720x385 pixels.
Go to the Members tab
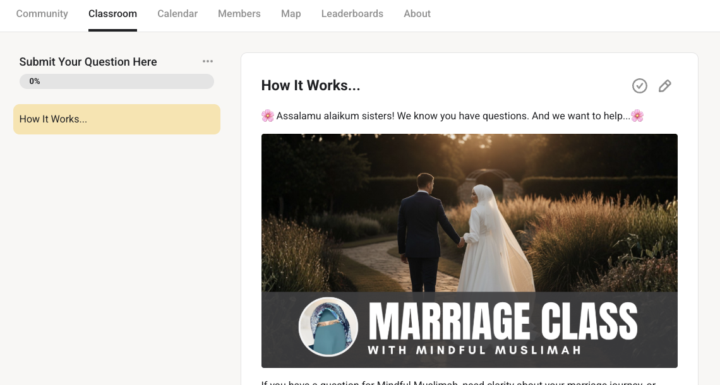tap(239, 14)
